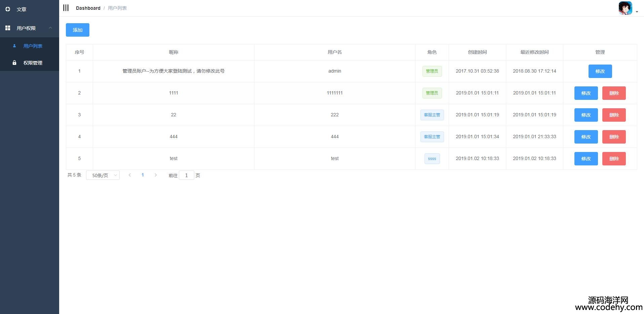
Task: Click 修改 for the row with nickname 444
Action: click(586, 137)
